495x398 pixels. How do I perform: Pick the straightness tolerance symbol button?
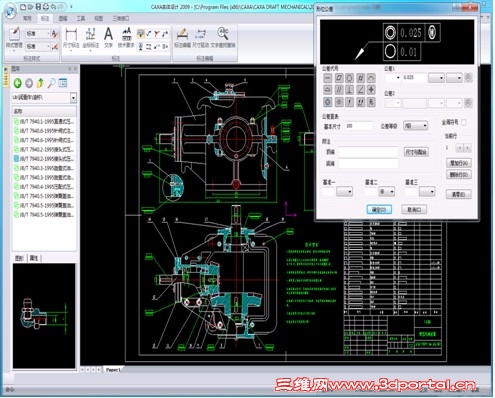point(328,78)
